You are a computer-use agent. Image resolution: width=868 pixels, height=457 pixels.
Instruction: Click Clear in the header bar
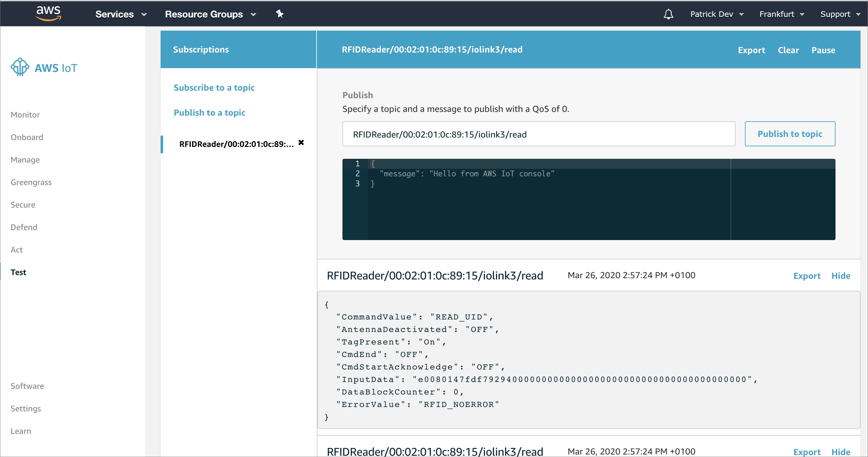[788, 50]
